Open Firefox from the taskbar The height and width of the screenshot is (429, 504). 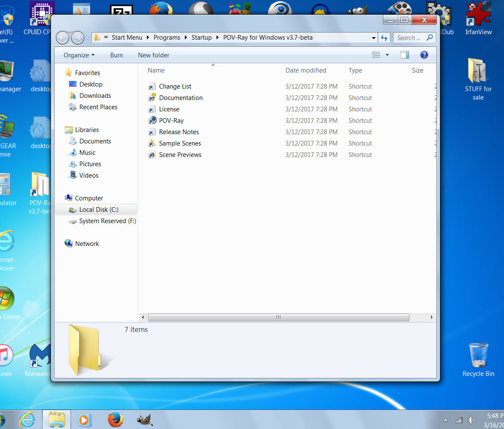(115, 420)
